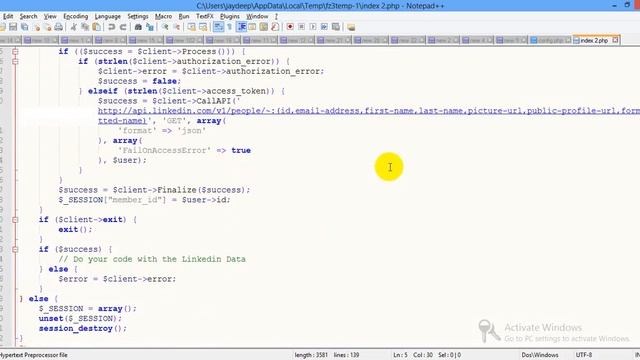
Task: Click Dos\Windows line ending status field
Action: [540, 355]
